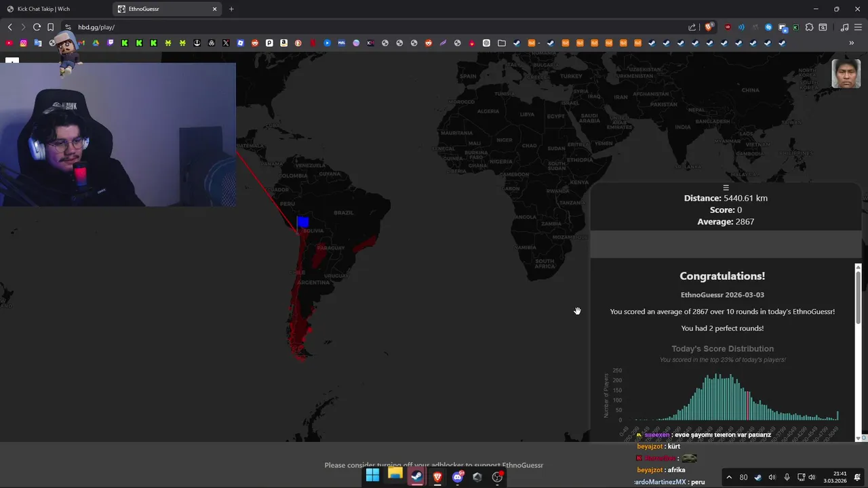Open Steam from the taskbar
This screenshot has height=488, width=868.
point(416,476)
